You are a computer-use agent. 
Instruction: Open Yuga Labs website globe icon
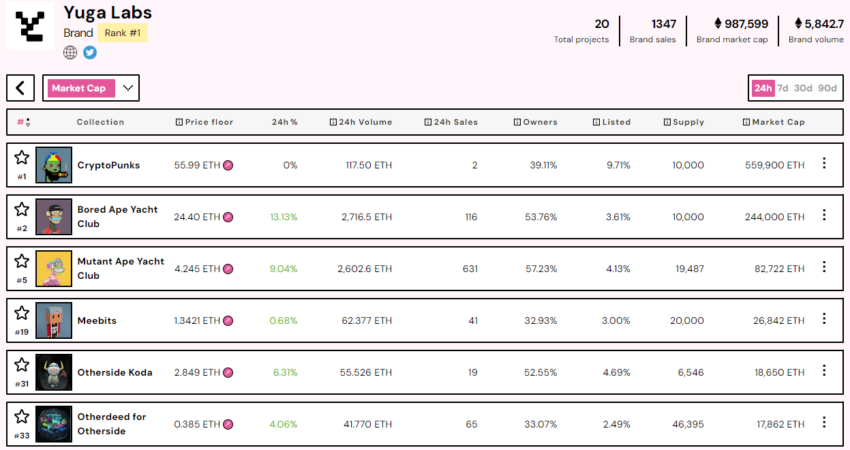[70, 52]
